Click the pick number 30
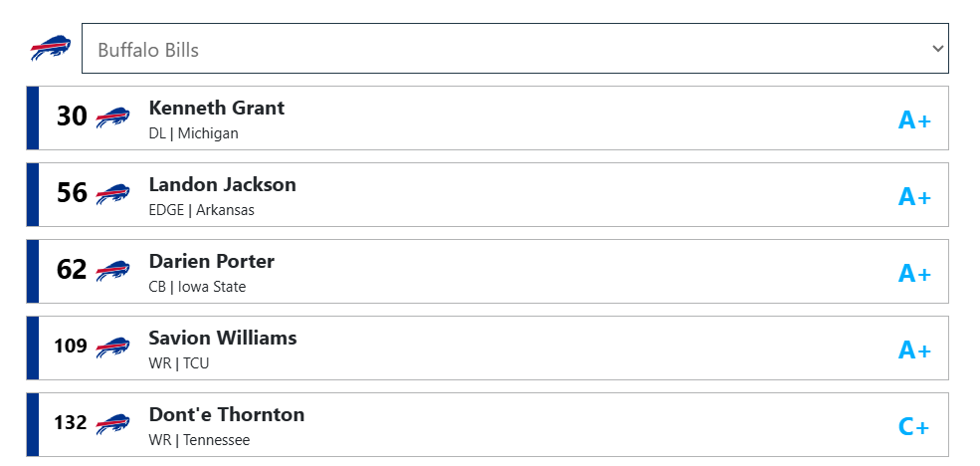The height and width of the screenshot is (466, 980). click(72, 116)
